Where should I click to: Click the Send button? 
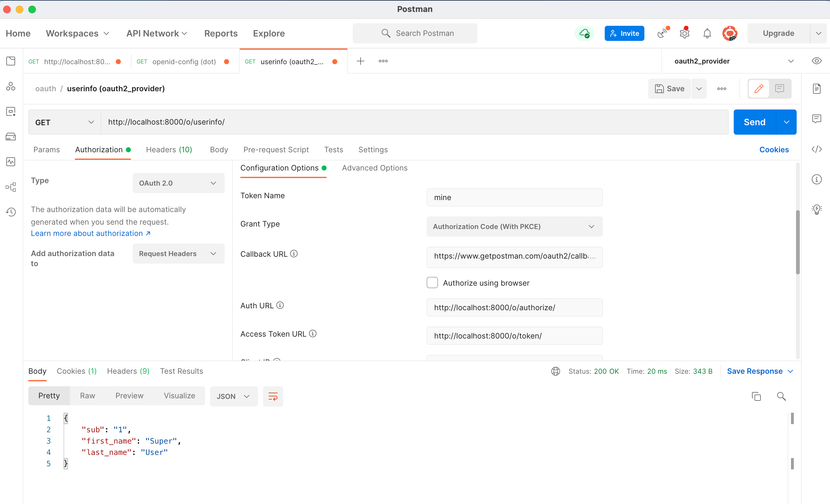click(754, 122)
